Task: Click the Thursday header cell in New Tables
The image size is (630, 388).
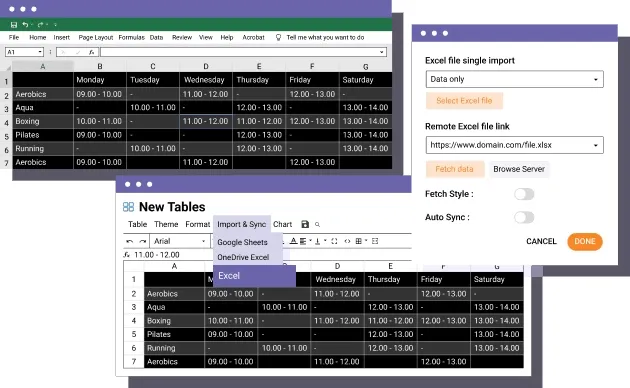Action: click(391, 279)
